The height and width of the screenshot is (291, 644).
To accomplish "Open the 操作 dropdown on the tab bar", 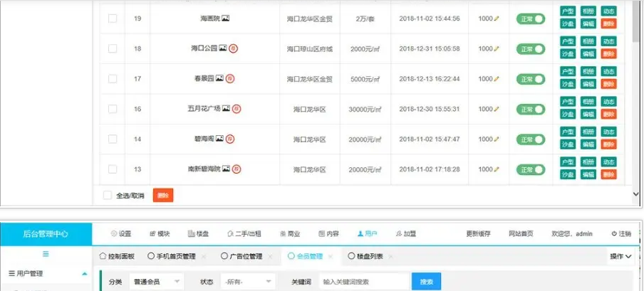I will (620, 256).
